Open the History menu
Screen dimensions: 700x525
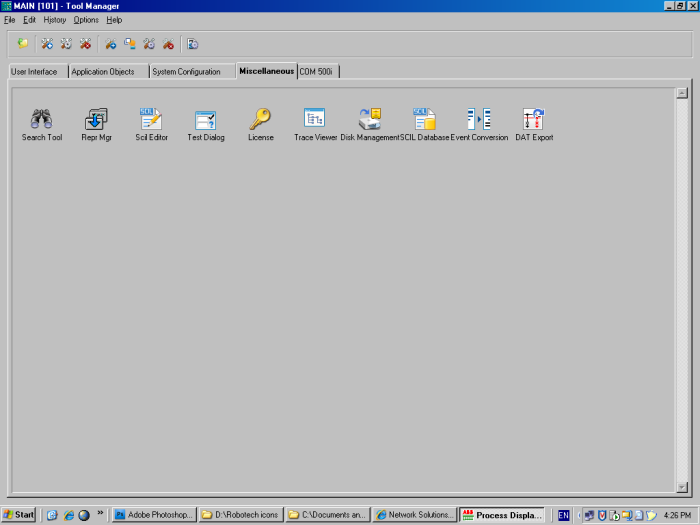(54, 20)
